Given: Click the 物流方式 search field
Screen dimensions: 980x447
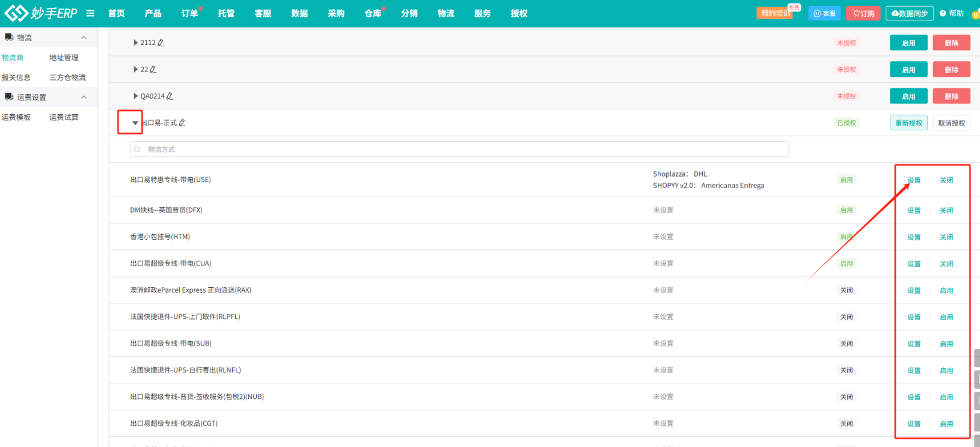Looking at the screenshot, I should pos(459,150).
